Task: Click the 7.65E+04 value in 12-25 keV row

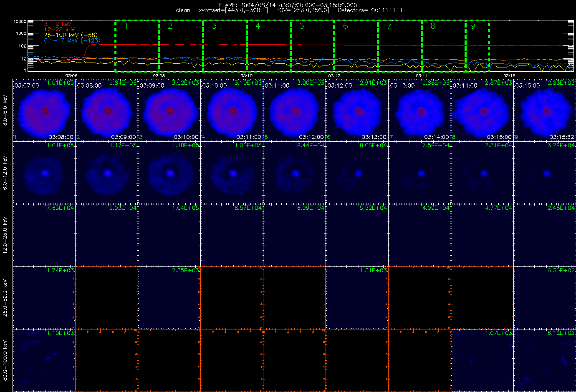Action: [60, 208]
